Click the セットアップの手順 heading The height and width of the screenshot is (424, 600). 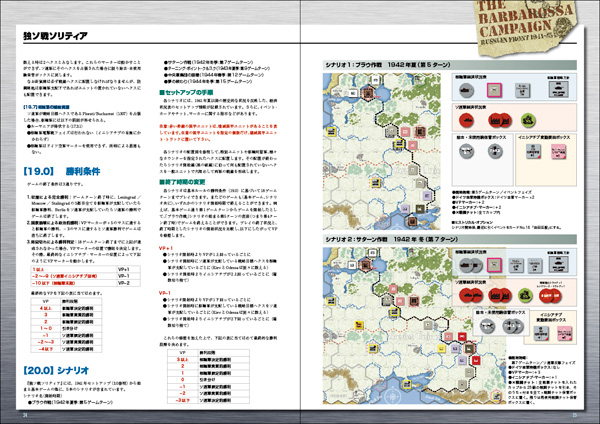point(186,93)
